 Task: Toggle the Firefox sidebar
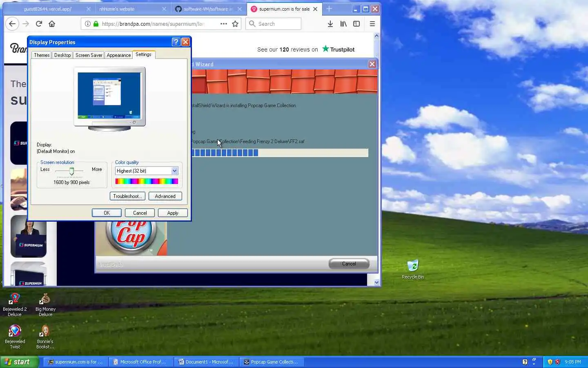coord(356,24)
